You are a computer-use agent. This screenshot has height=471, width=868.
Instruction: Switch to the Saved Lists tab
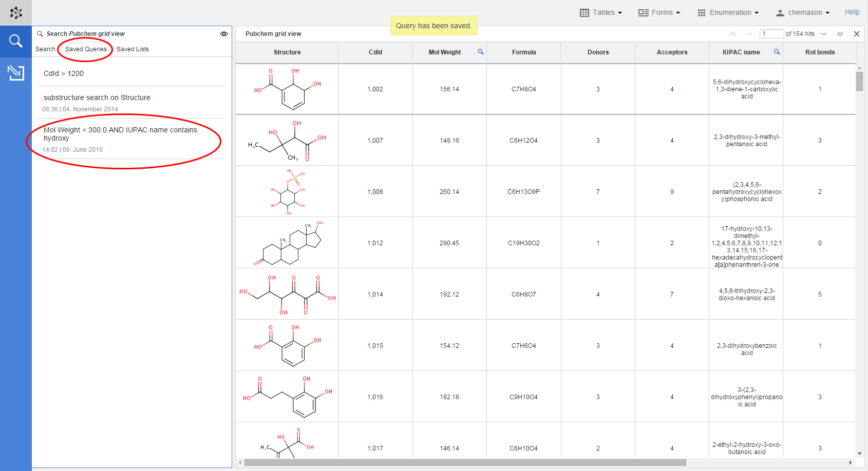point(133,49)
